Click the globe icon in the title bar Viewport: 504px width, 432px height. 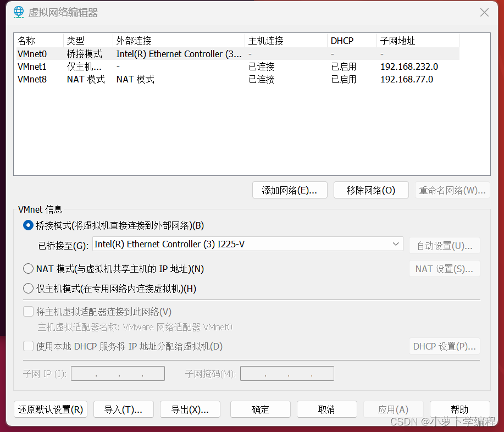coord(18,12)
